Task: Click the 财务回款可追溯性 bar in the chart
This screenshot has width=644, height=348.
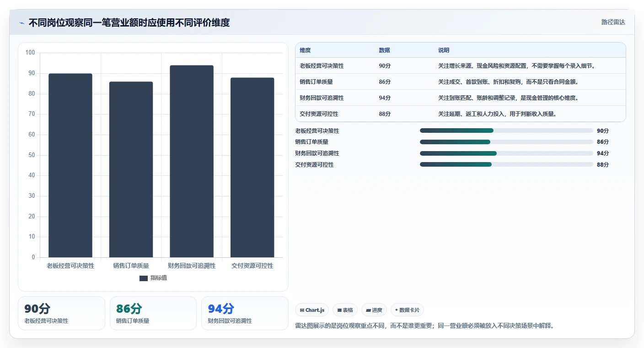Action: click(x=192, y=161)
